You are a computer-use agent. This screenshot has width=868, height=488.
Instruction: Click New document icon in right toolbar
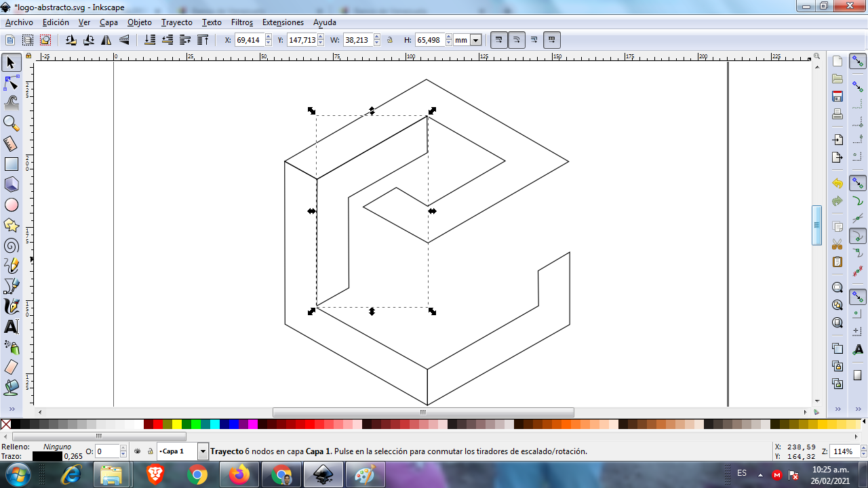837,62
